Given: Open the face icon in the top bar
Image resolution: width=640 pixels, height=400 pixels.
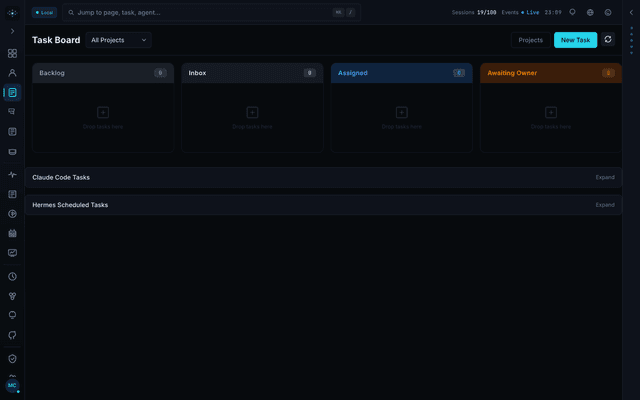Looking at the screenshot, I should click(x=608, y=13).
